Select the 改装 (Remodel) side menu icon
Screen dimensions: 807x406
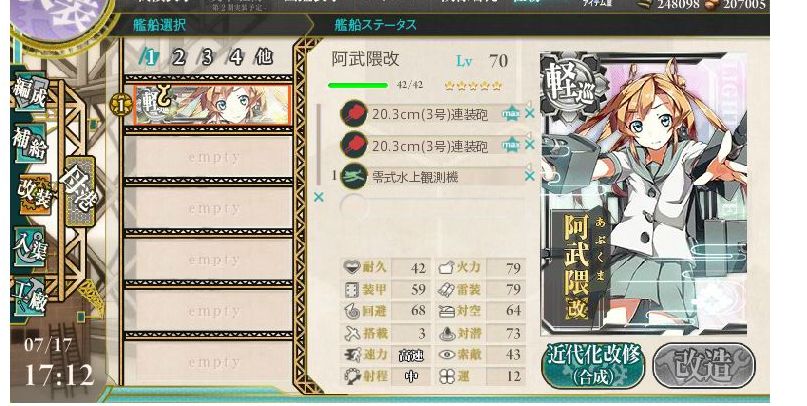(35, 194)
